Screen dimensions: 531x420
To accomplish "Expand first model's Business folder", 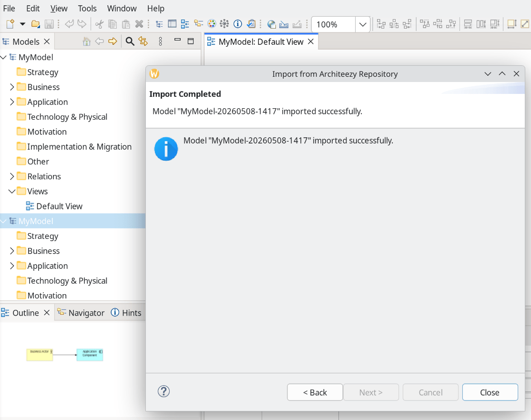I will pos(12,87).
